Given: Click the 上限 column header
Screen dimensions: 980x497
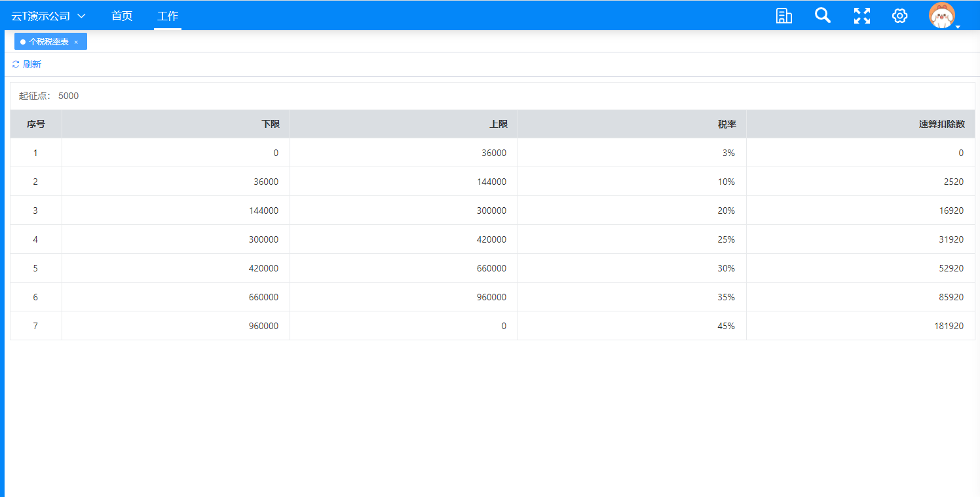Looking at the screenshot, I should (498, 124).
